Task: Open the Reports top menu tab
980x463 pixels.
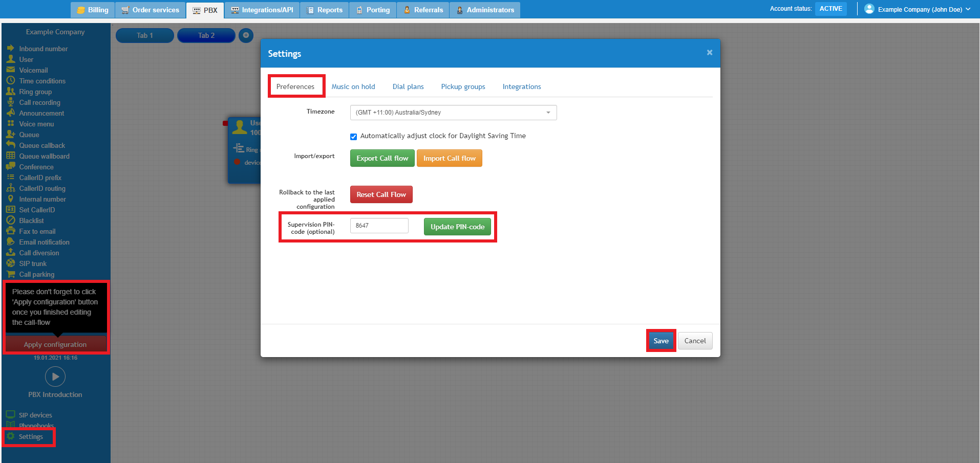Action: pos(325,10)
